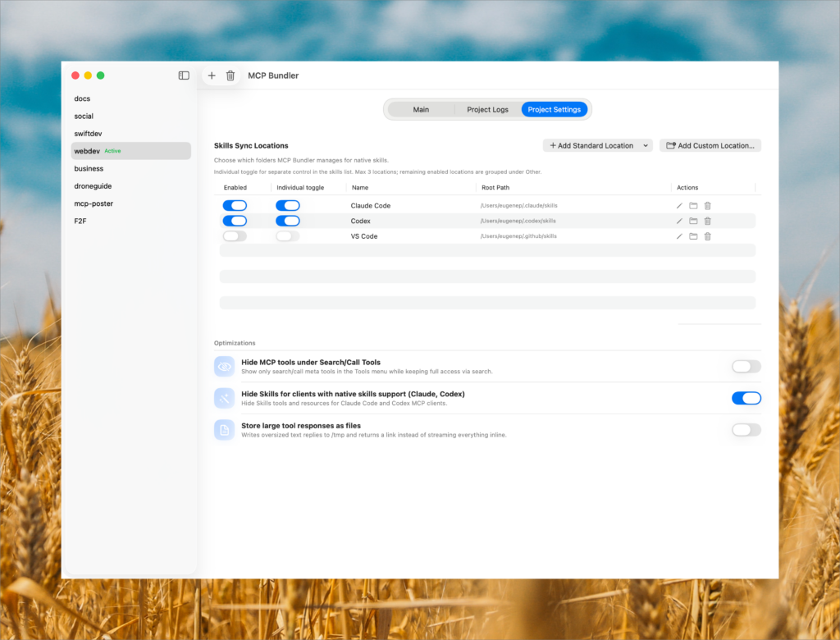
Task: Expand the Add Standard Location dropdown arrow
Action: click(646, 146)
